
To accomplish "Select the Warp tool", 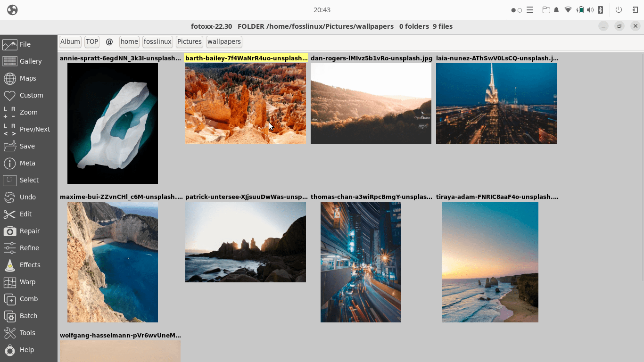I will [28, 282].
